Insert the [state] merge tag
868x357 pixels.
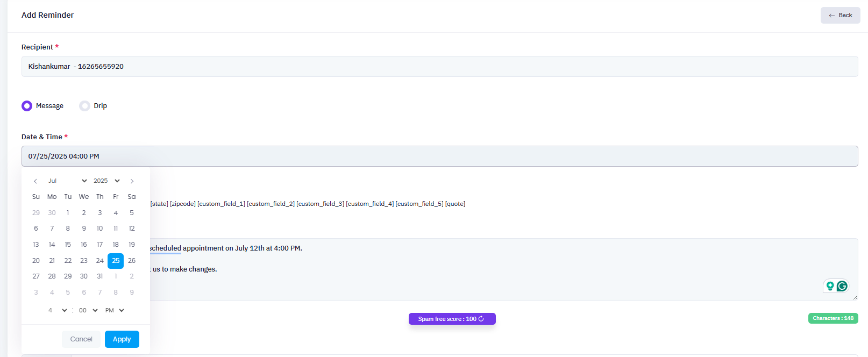point(159,204)
